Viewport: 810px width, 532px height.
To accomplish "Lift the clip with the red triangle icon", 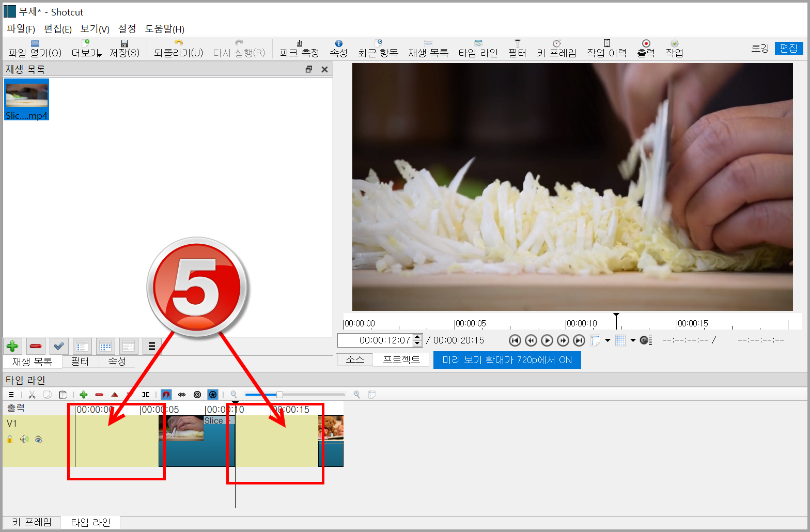I will click(115, 395).
